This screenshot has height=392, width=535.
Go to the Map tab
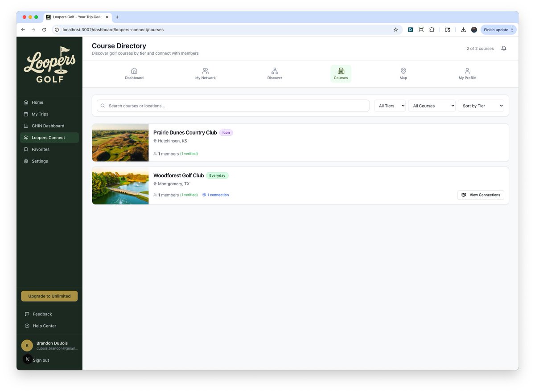(x=403, y=74)
